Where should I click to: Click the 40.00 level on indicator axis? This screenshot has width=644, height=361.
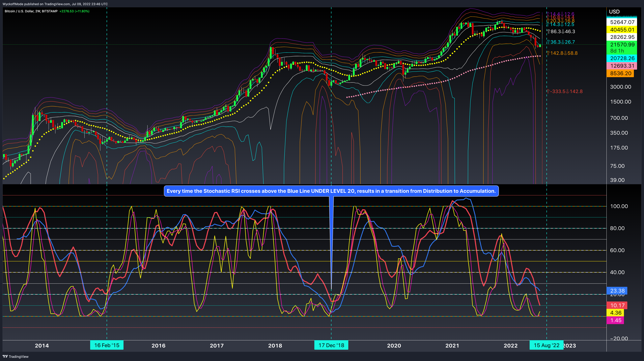click(617, 272)
